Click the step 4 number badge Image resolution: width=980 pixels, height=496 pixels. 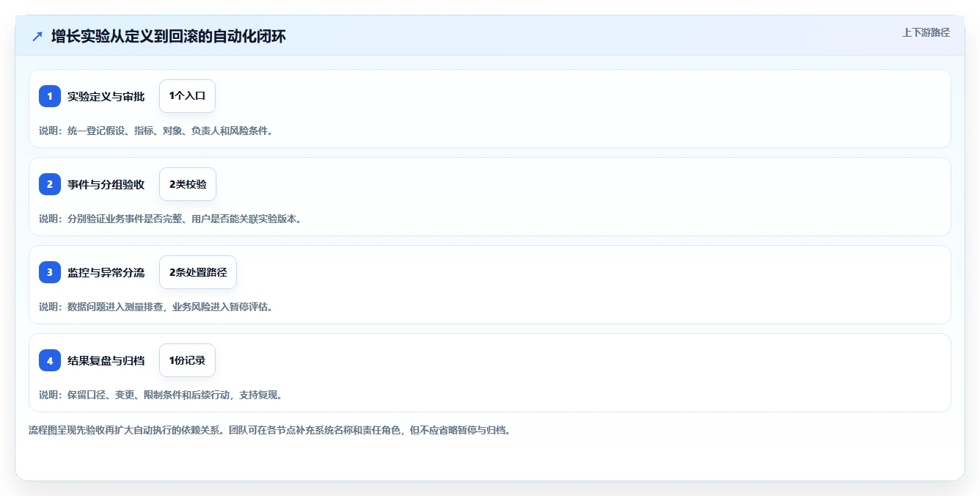[x=50, y=360]
